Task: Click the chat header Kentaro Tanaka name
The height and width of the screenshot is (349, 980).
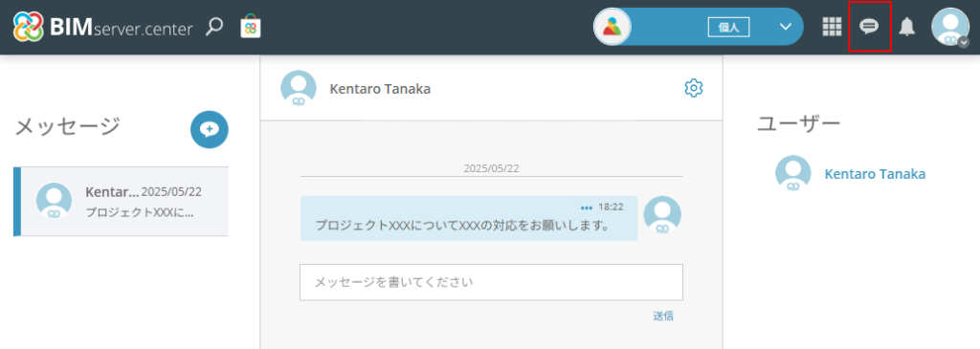Action: point(380,89)
